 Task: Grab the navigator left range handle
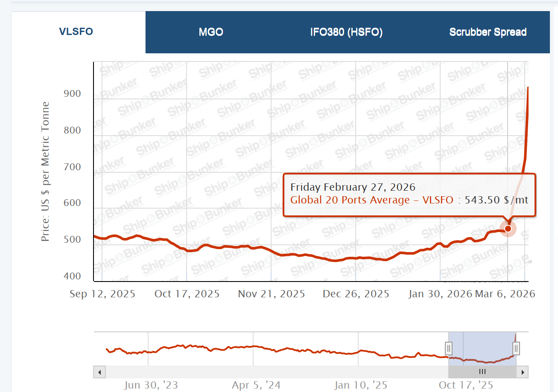[x=449, y=348]
